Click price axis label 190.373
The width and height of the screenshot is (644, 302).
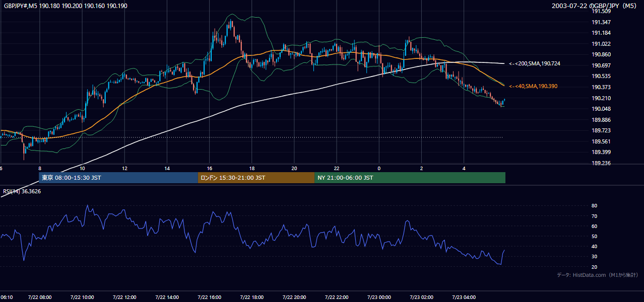click(602, 87)
